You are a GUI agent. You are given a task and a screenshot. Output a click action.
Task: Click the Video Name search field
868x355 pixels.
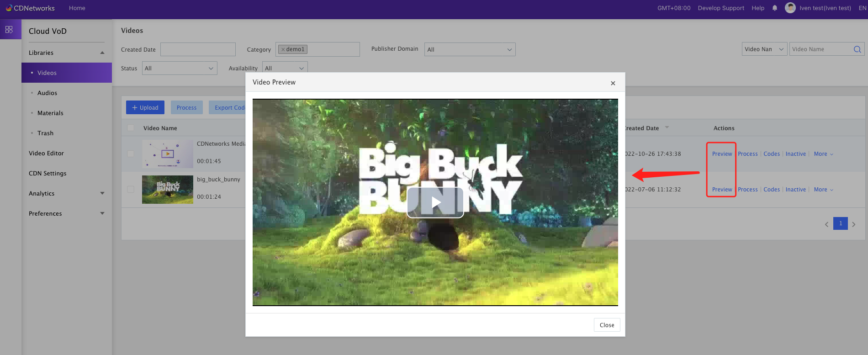coord(821,49)
